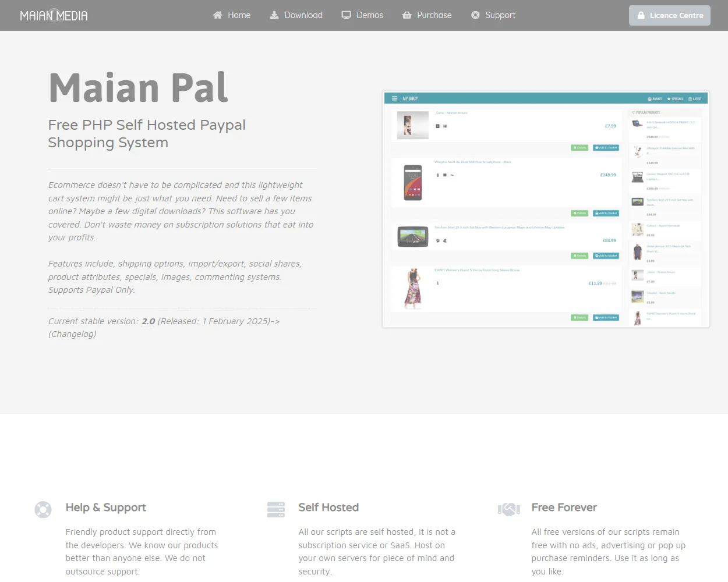Click the Self Hosted heading
The height and width of the screenshot is (582, 728).
coord(328,508)
